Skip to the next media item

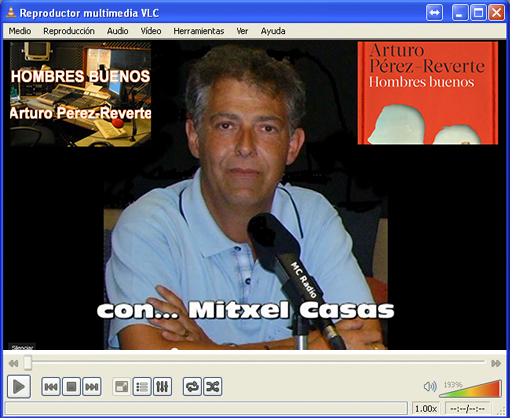point(92,387)
